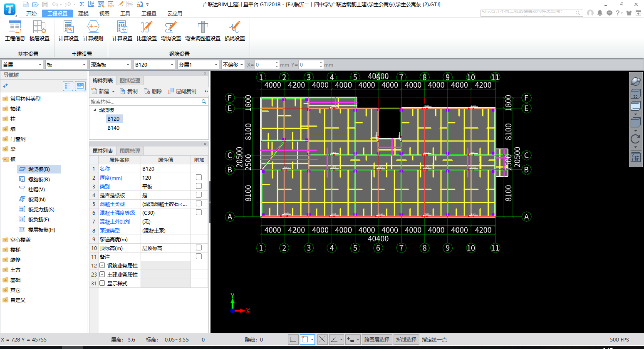Switch to 工程量 ribbon tab
Screen dimensions: 644x349
point(149,13)
